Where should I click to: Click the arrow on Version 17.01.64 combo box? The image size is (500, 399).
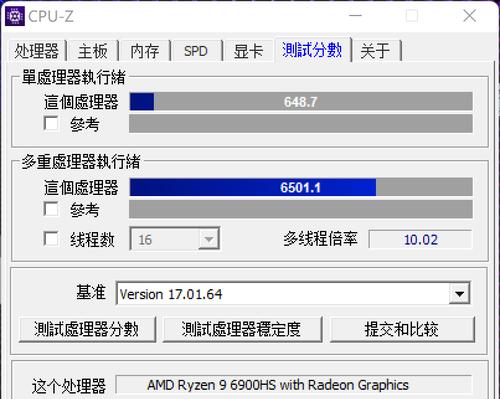tap(460, 293)
